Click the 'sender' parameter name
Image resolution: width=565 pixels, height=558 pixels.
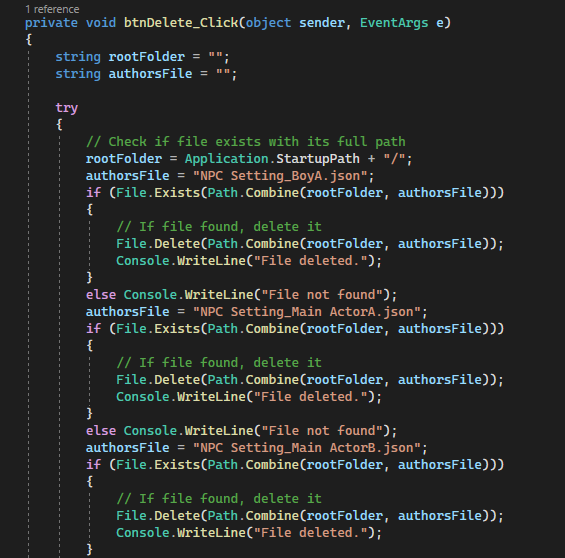[322, 23]
